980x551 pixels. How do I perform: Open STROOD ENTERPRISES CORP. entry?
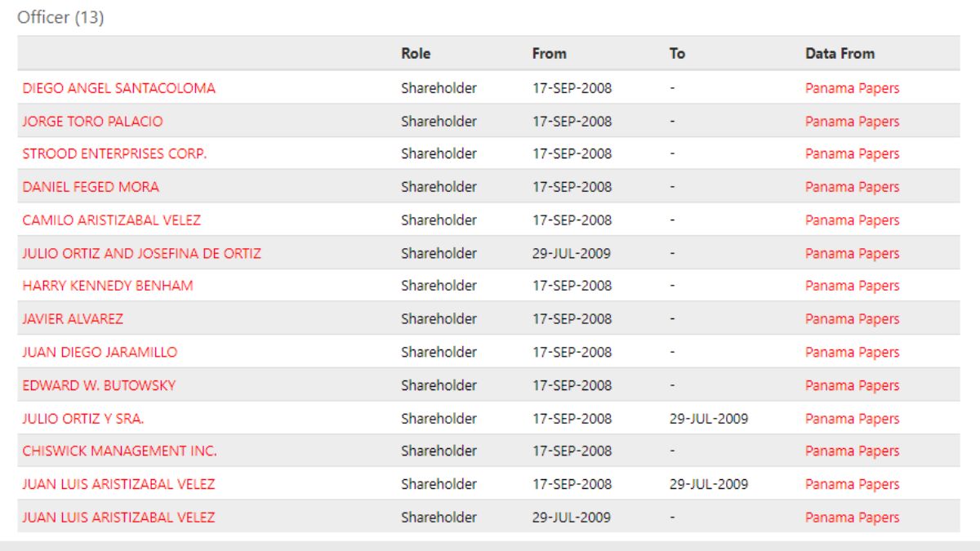pyautogui.click(x=114, y=154)
